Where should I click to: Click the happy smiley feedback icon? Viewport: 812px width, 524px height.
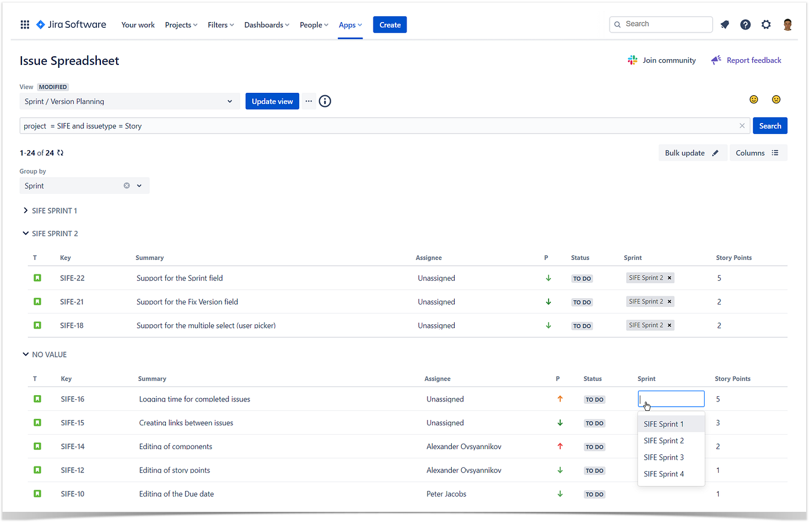tap(754, 99)
